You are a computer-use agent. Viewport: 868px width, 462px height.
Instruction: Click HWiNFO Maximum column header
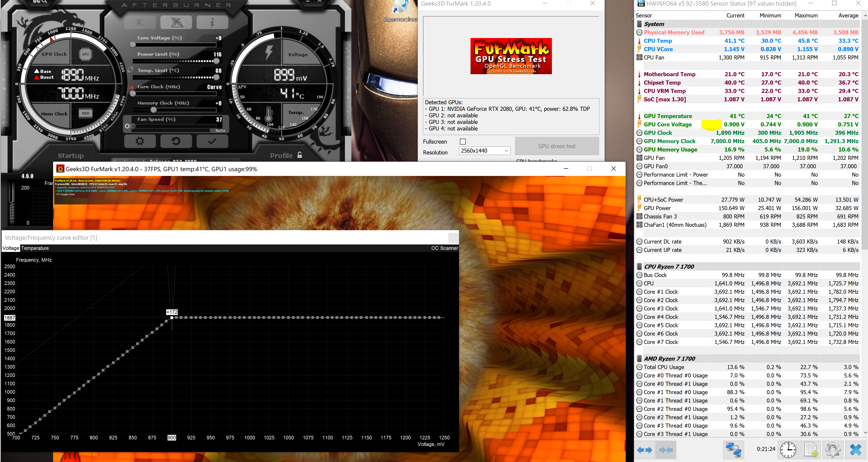pos(806,16)
